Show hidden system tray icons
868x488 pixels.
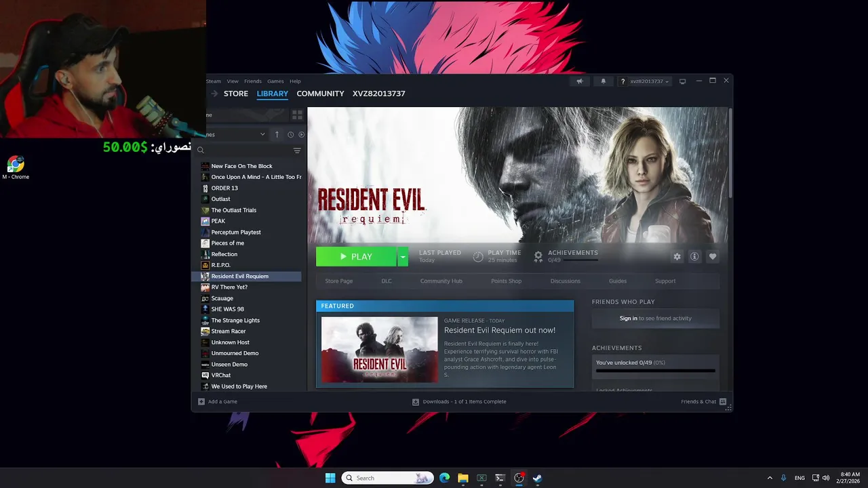(770, 478)
